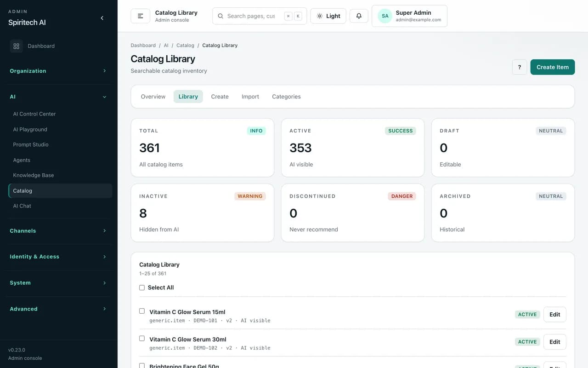Open the Import tab

[x=250, y=97]
